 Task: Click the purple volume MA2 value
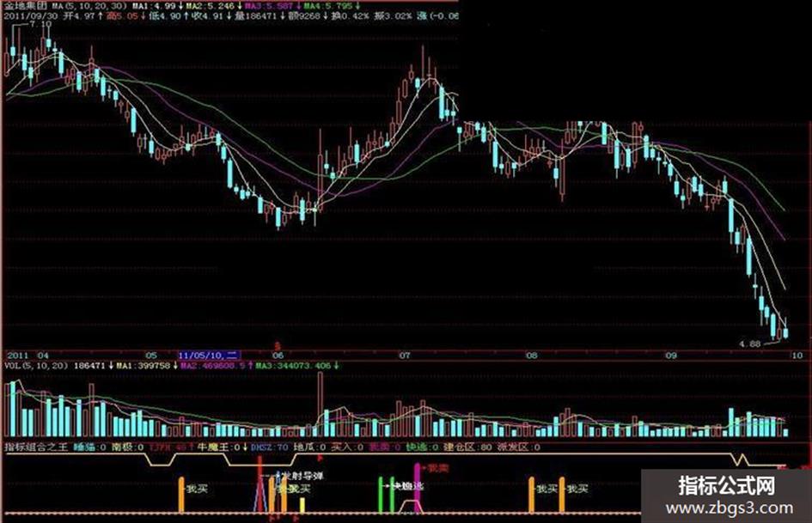click(213, 366)
